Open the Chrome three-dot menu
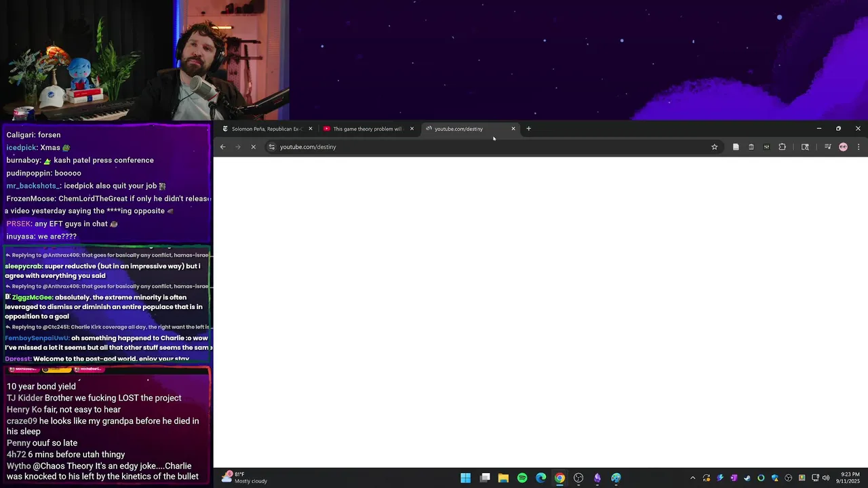868x488 pixels. point(859,147)
